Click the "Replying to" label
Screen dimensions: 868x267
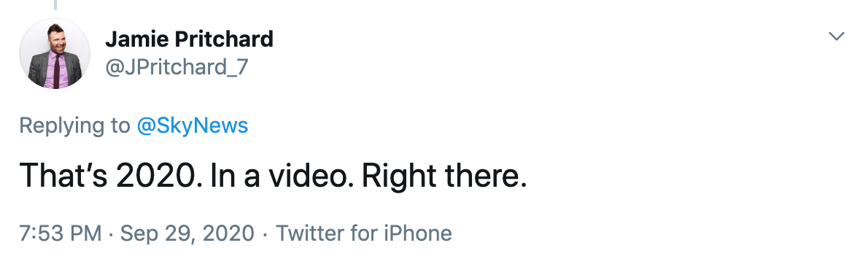[x=74, y=126]
